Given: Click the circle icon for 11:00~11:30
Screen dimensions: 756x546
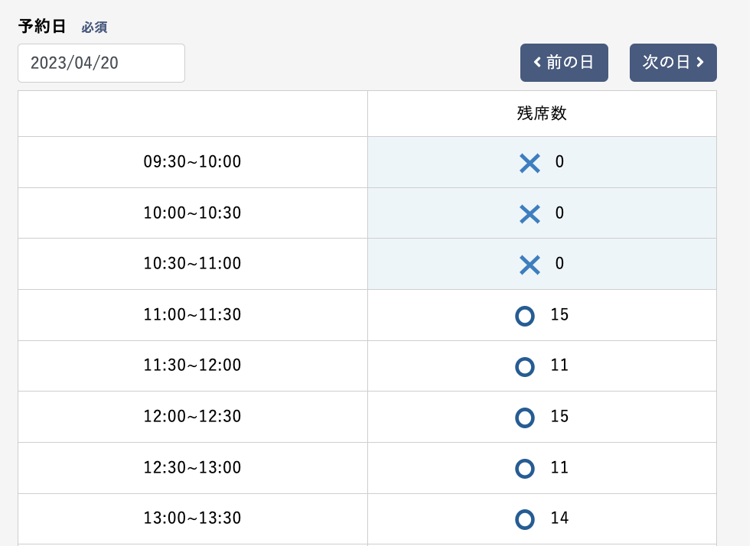Looking at the screenshot, I should [525, 315].
